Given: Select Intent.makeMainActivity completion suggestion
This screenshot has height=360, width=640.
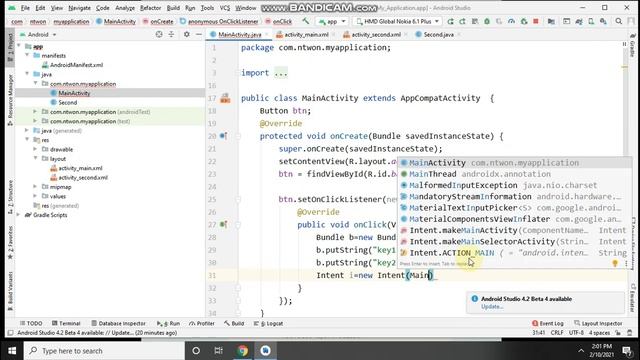Looking at the screenshot, I should click(x=514, y=230).
